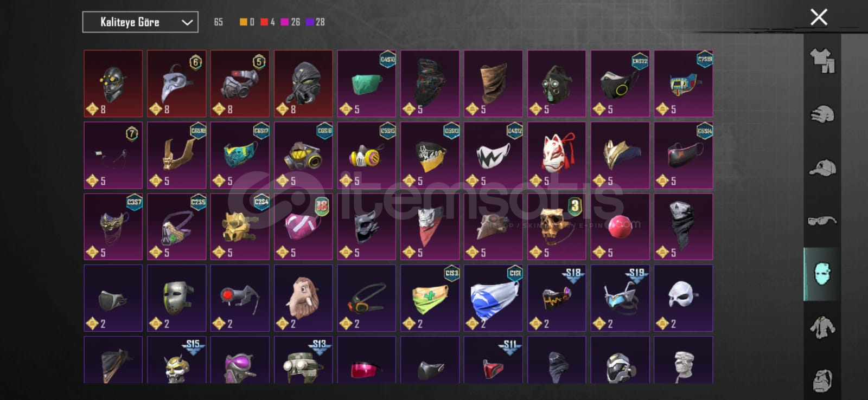Click the dropdown chevron arrow
Screen dimensions: 868x400
coord(187,23)
